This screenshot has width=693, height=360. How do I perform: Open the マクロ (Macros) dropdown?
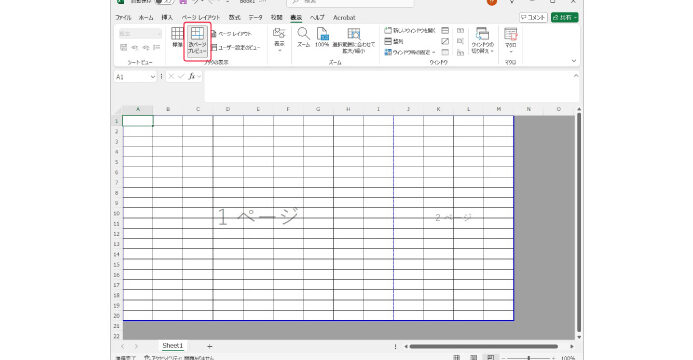coord(510,40)
